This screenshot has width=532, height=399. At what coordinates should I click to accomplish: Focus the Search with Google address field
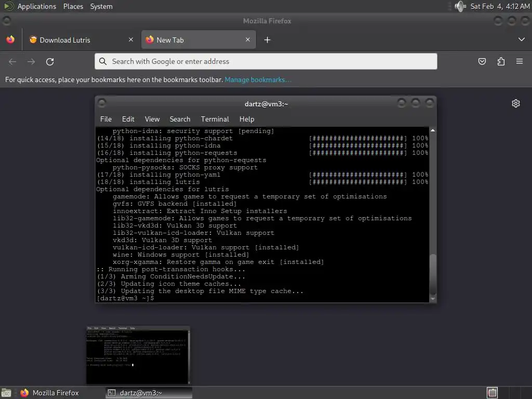point(266,61)
